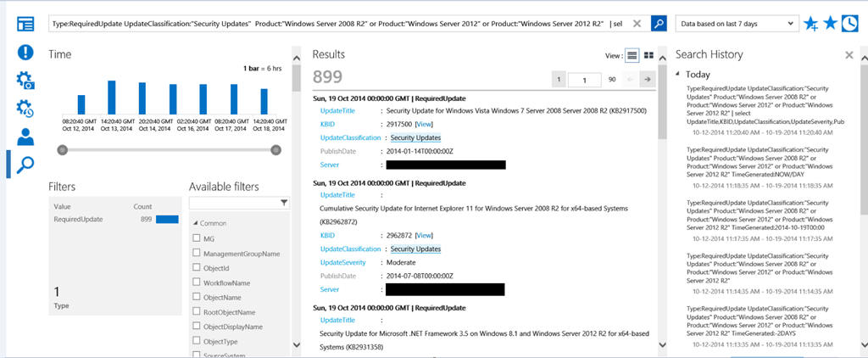Switch results to list view
868x358 pixels.
pos(632,55)
